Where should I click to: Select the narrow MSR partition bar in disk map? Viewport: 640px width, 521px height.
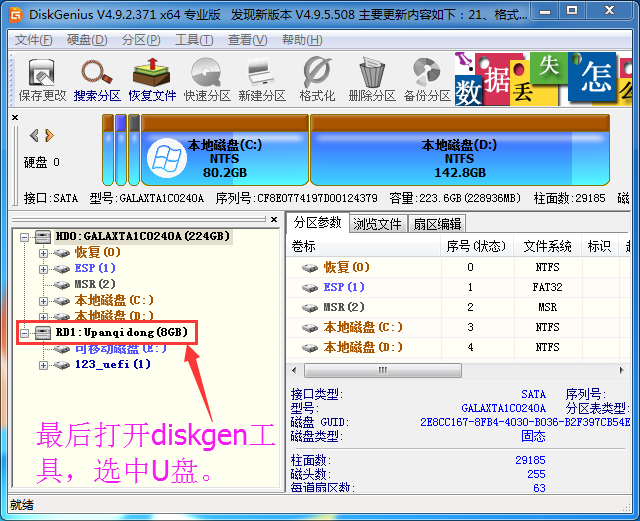point(134,150)
